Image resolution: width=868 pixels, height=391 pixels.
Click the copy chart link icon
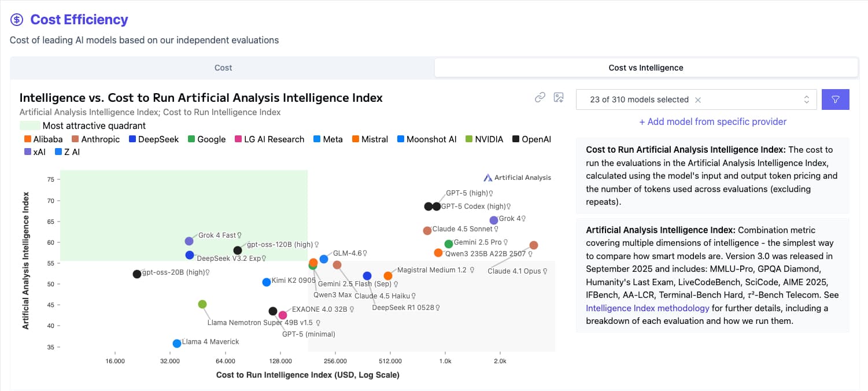click(x=540, y=97)
